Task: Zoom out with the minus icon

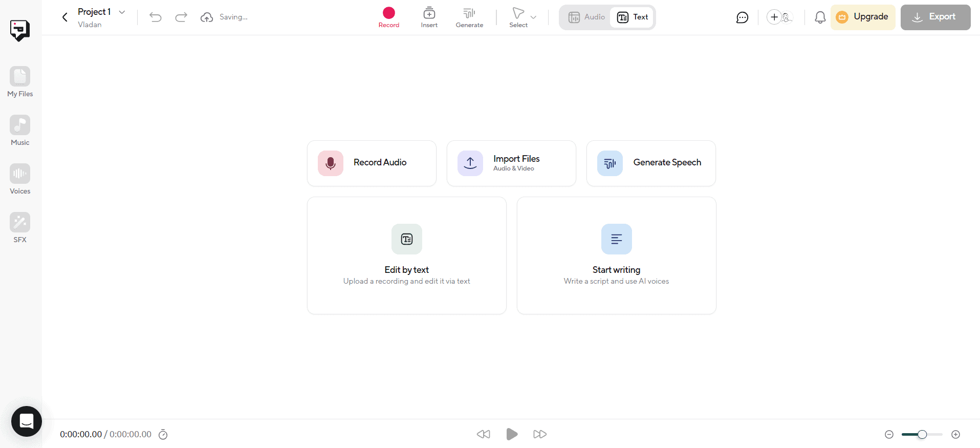Action: pyautogui.click(x=889, y=435)
